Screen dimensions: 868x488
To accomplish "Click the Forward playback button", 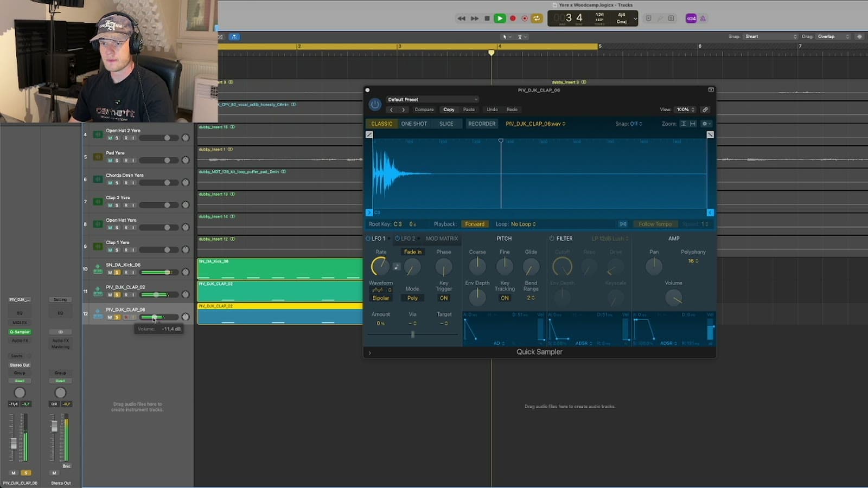I will pos(475,224).
